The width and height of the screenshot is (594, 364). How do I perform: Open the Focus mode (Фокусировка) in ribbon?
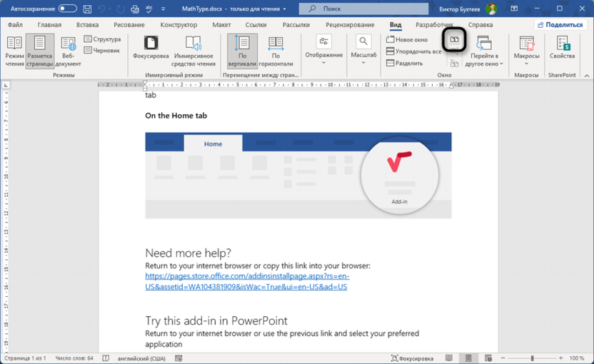pos(151,49)
